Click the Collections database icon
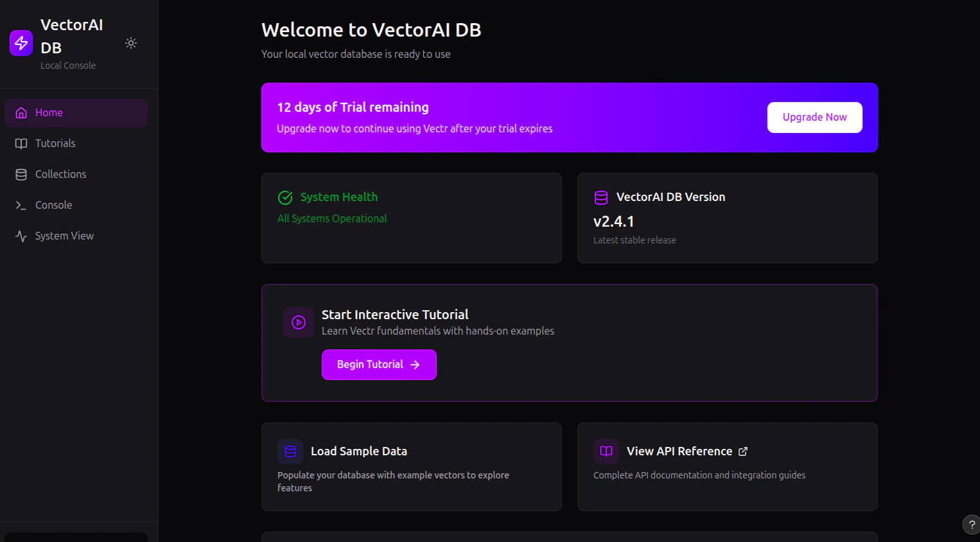 (21, 174)
